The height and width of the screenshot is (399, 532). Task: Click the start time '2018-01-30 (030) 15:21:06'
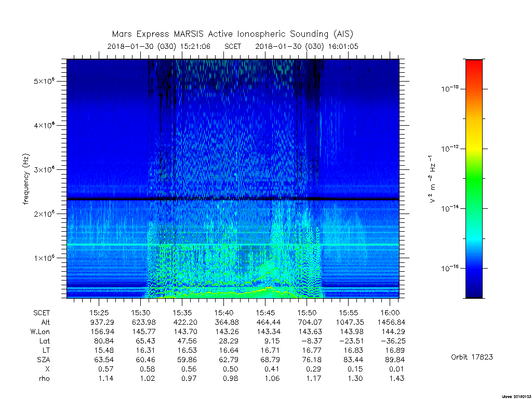(x=159, y=46)
